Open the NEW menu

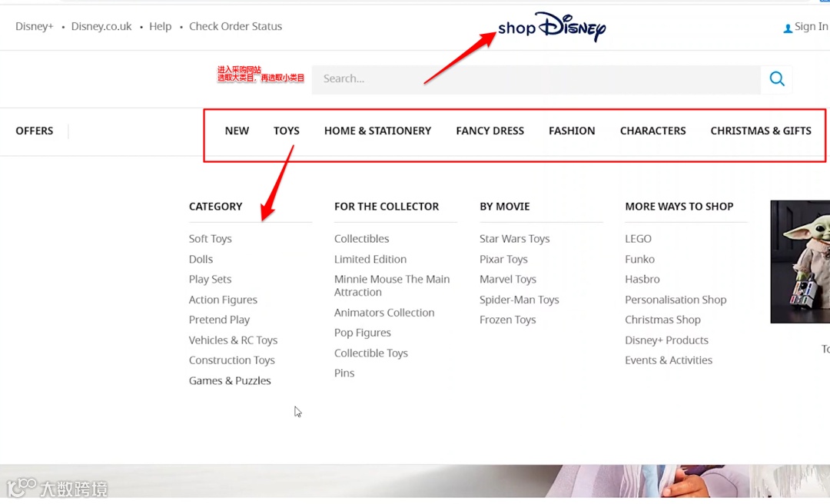click(x=237, y=131)
